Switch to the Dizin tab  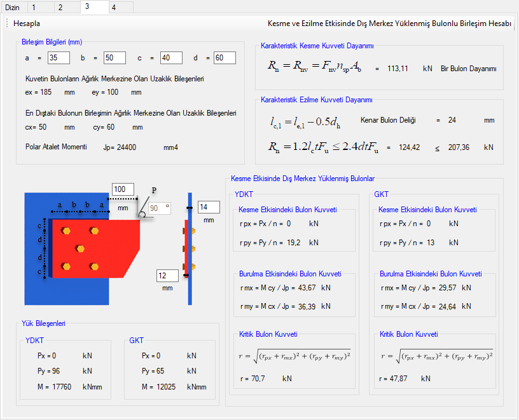14,7
